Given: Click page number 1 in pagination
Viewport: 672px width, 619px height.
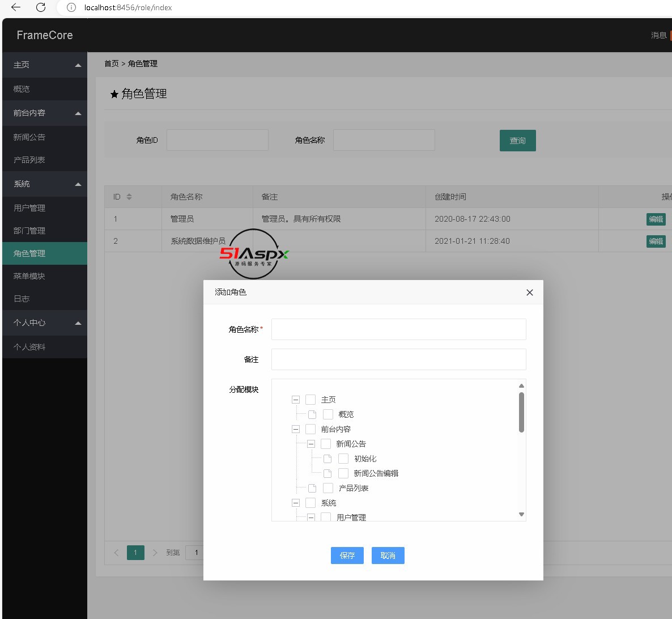Looking at the screenshot, I should coord(135,553).
